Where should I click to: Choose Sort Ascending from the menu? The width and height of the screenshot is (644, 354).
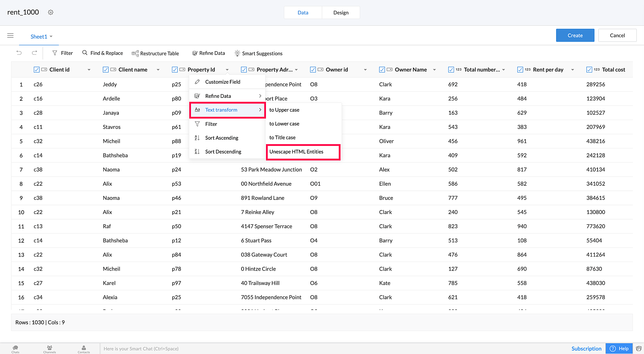(222, 138)
